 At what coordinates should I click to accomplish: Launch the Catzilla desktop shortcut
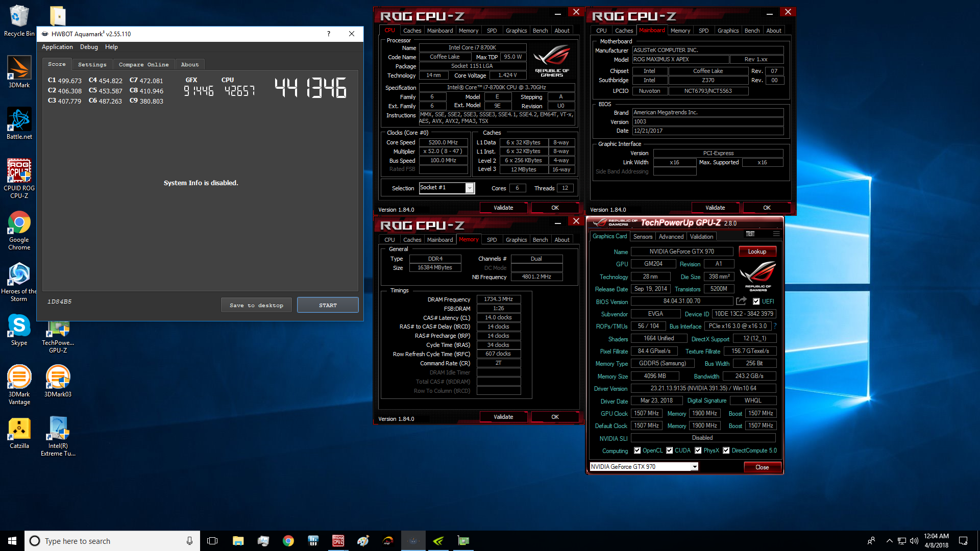point(19,433)
